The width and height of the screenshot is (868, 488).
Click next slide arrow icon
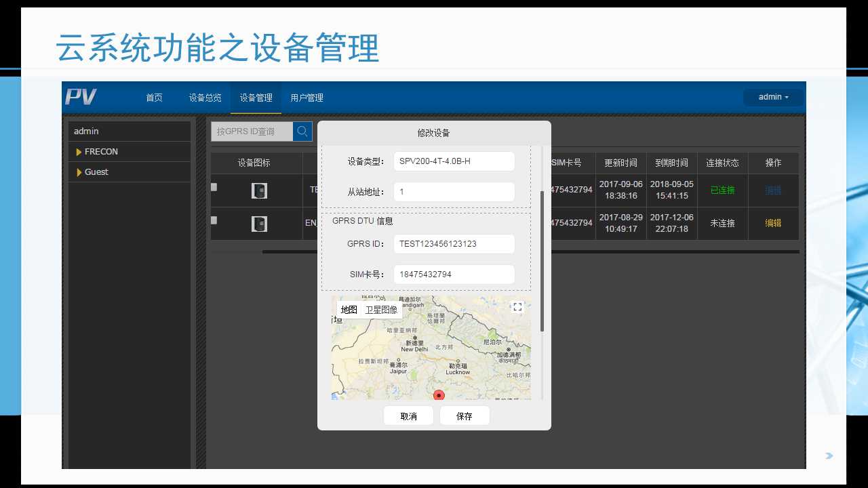829,456
